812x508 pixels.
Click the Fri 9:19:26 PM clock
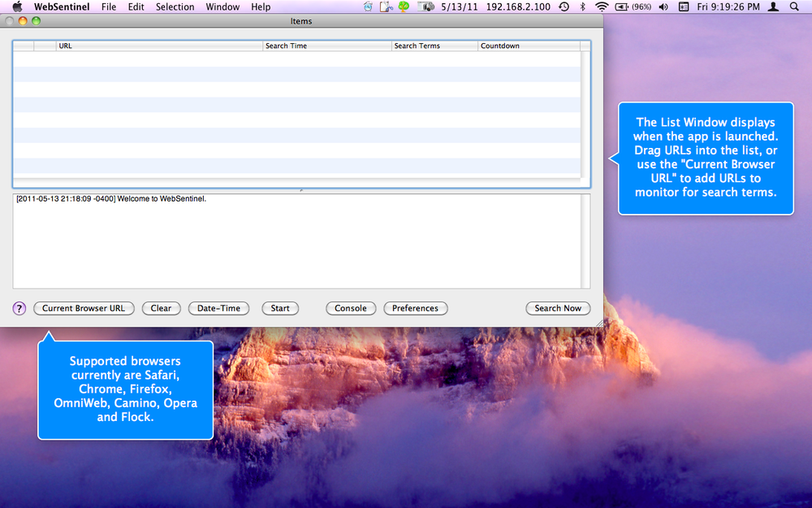click(x=728, y=7)
